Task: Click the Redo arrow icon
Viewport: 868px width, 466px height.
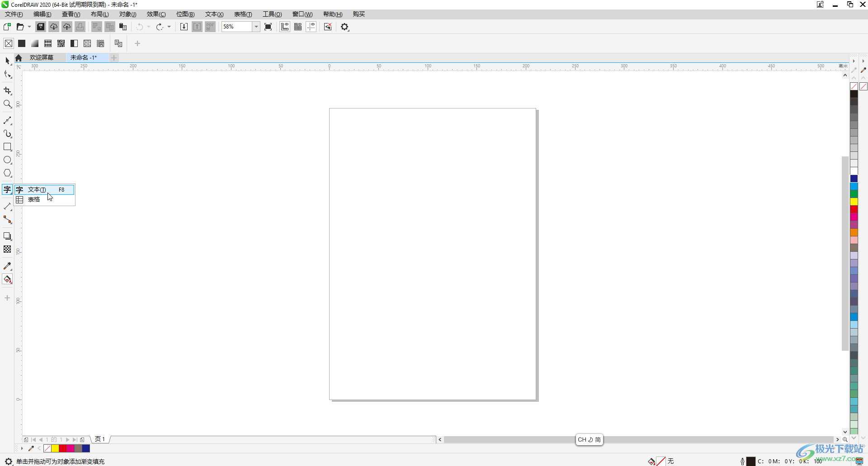Action: click(160, 27)
